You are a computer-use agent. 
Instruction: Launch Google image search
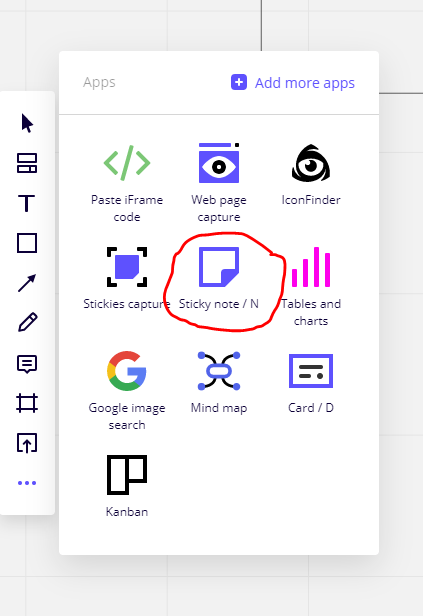point(127,391)
